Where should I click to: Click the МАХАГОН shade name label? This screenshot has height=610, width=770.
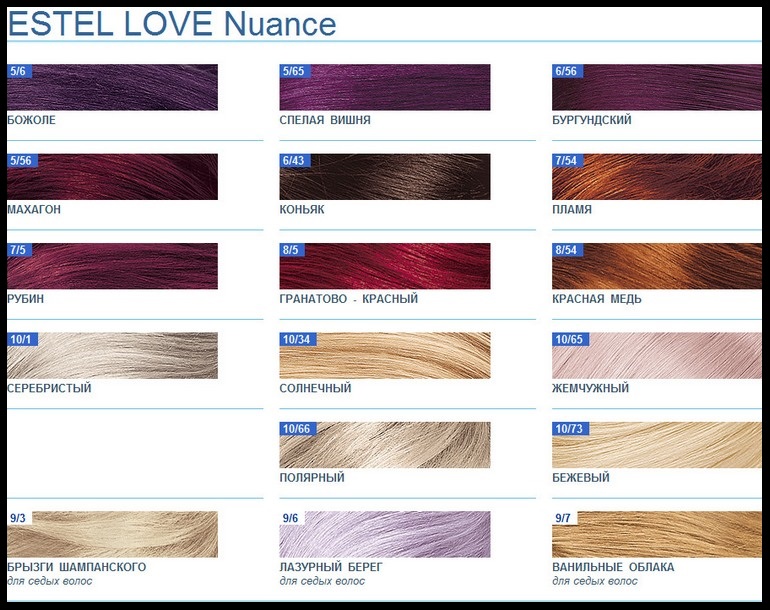(x=34, y=210)
